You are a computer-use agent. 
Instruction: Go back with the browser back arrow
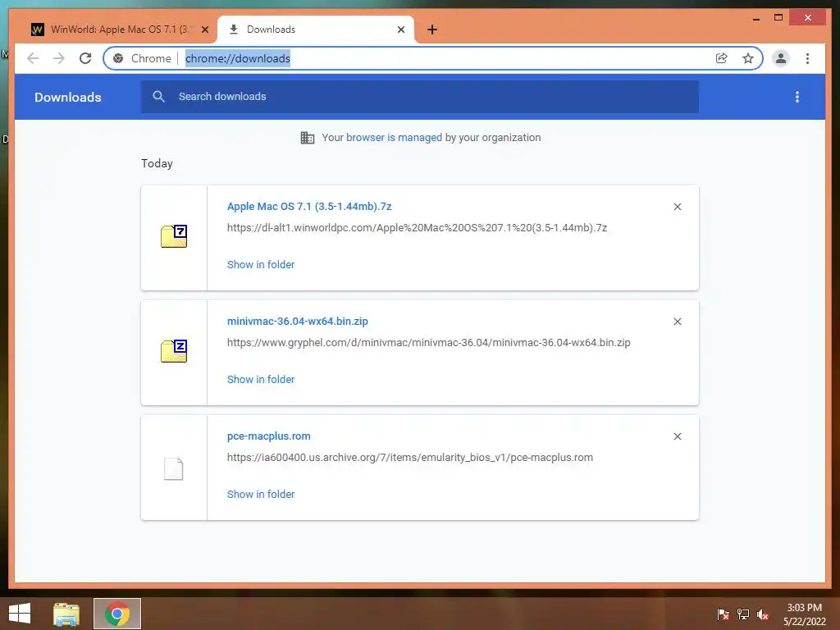tap(33, 58)
